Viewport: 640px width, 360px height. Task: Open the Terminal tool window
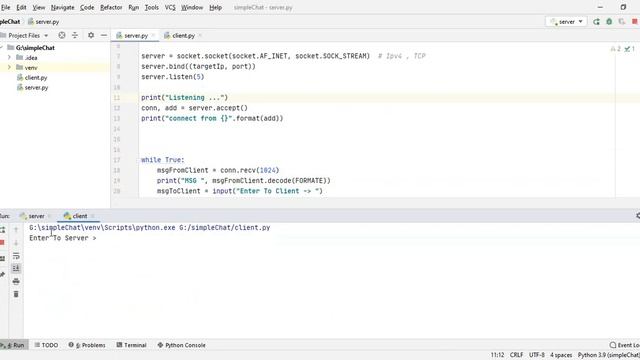pyautogui.click(x=131, y=345)
